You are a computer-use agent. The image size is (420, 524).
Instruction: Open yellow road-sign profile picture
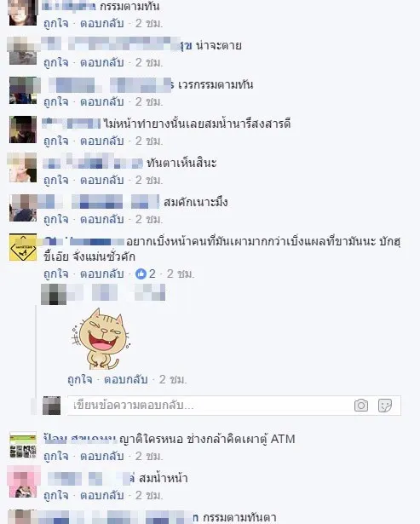(23, 247)
